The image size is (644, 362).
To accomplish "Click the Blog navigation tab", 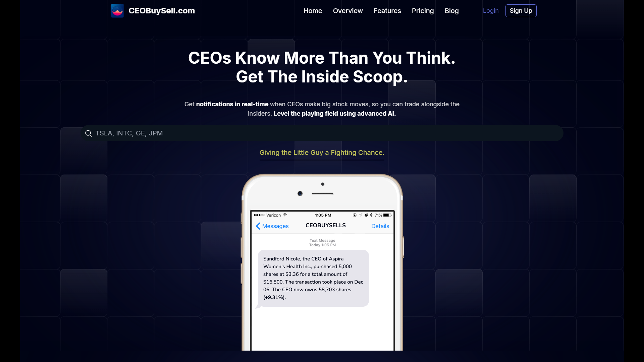I will coord(451,11).
